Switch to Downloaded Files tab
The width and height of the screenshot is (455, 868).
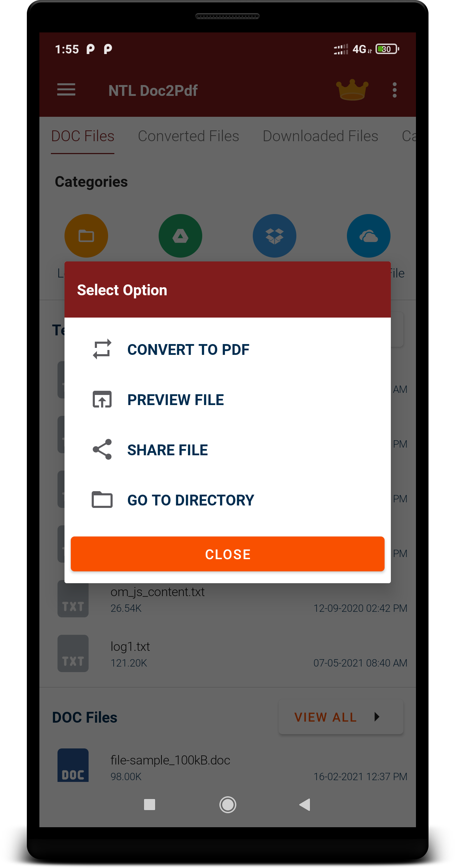tap(320, 136)
